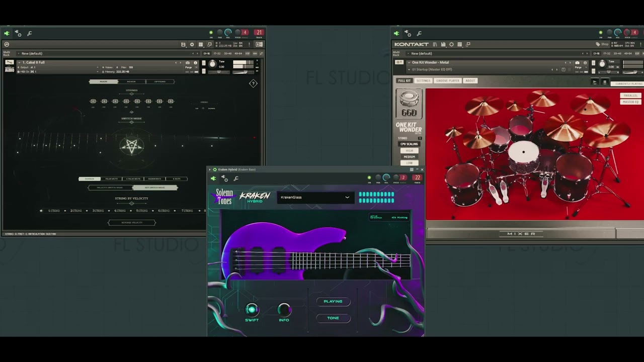Open wrench icon in One Kit Wonder wrapper
The image size is (644, 362).
[420, 33]
